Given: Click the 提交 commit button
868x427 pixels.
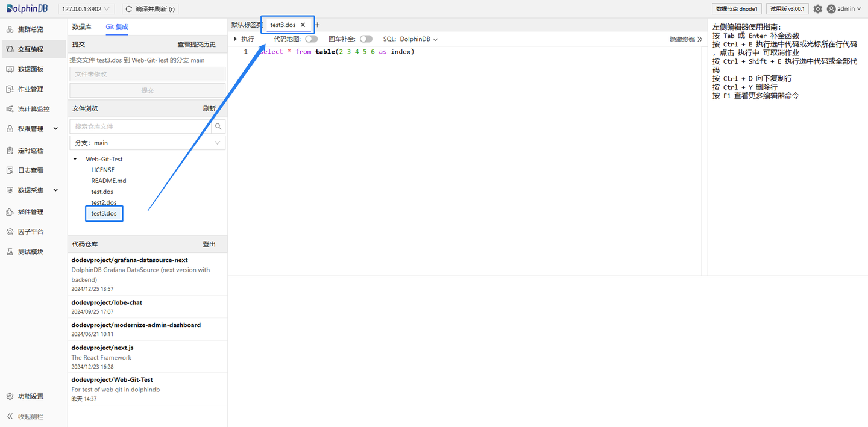Looking at the screenshot, I should click(148, 90).
